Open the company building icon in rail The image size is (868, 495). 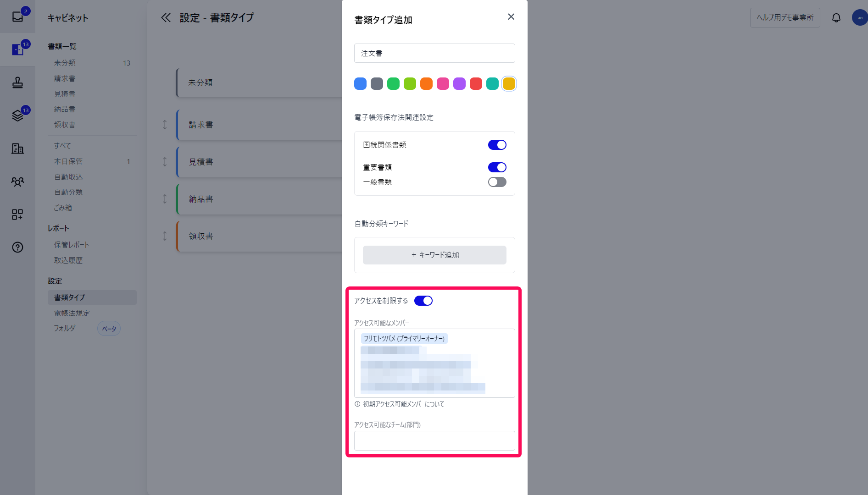click(17, 148)
